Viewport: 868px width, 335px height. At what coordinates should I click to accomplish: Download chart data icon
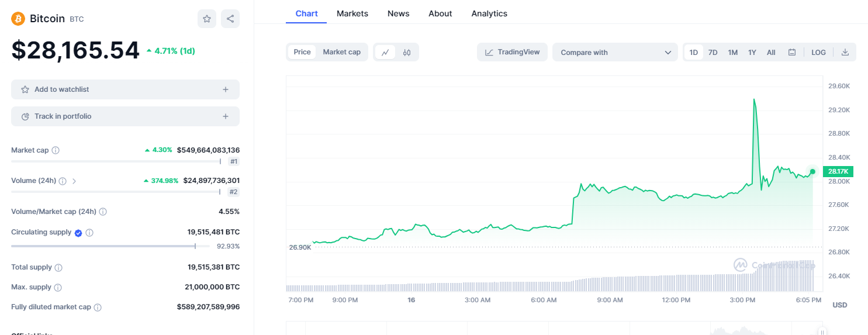[845, 52]
